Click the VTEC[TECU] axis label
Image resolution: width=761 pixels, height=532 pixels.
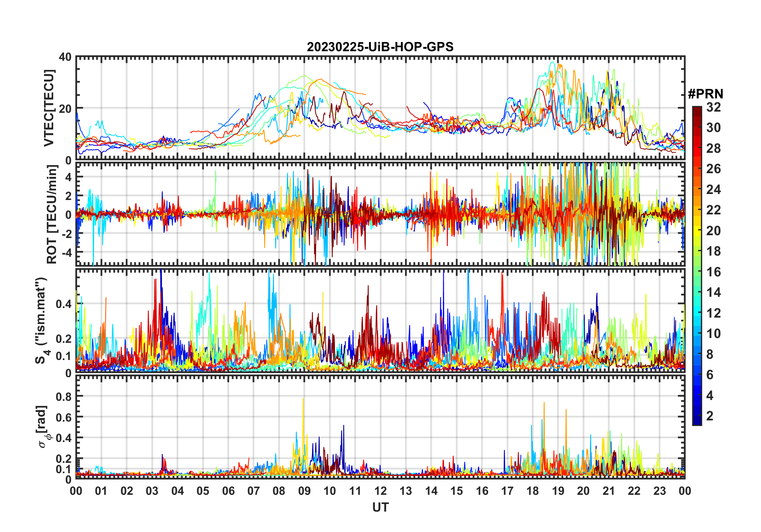[x=48, y=108]
